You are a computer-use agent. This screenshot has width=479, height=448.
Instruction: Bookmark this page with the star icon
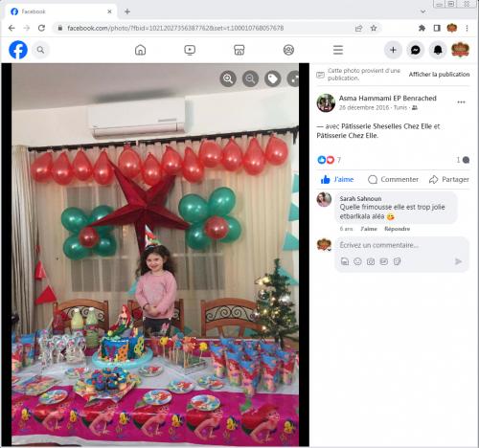point(374,28)
